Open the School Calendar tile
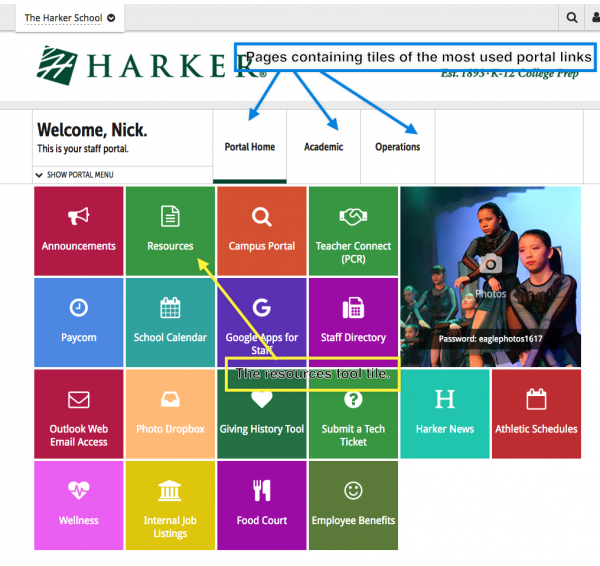The width and height of the screenshot is (600, 566). point(170,322)
